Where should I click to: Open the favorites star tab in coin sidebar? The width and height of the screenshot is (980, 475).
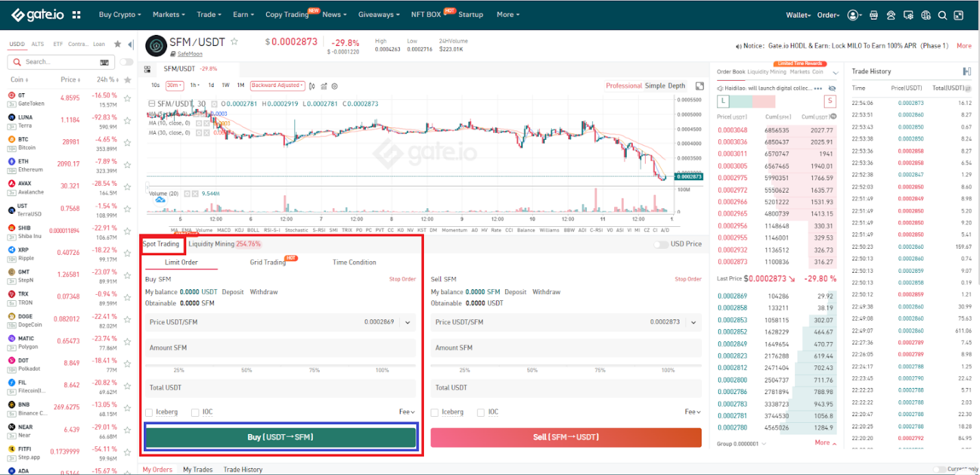coord(117,44)
